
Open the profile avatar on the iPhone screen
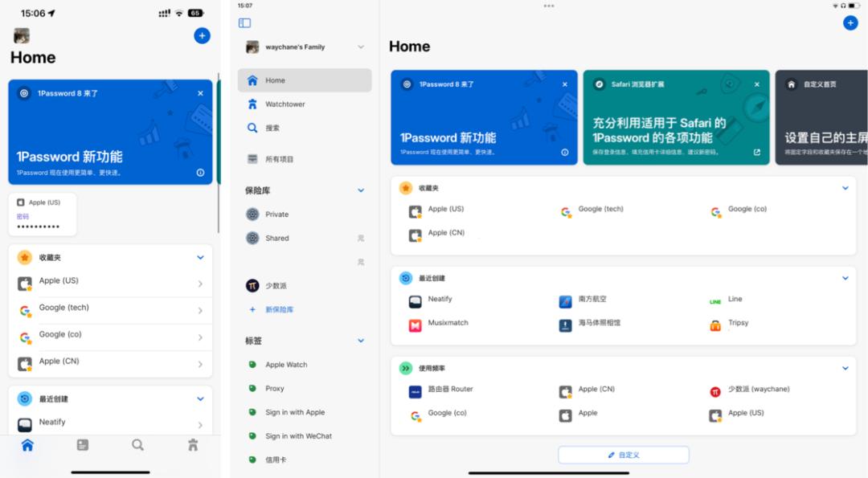[22, 36]
